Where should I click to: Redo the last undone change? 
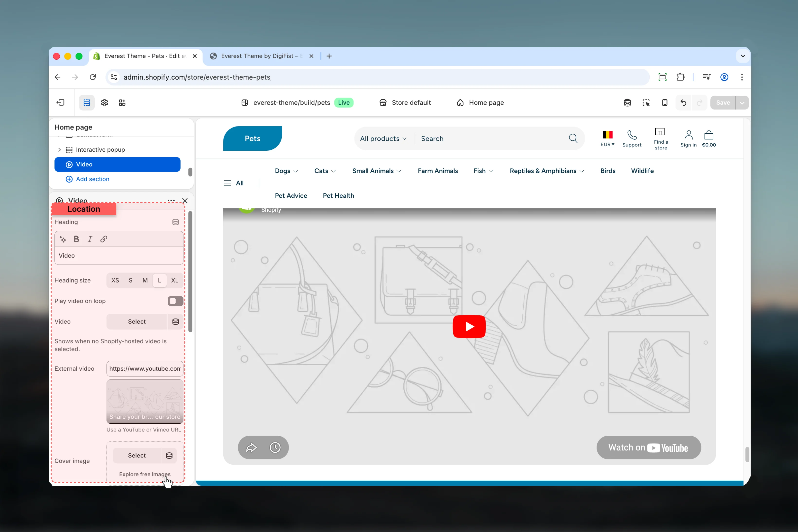[699, 102]
